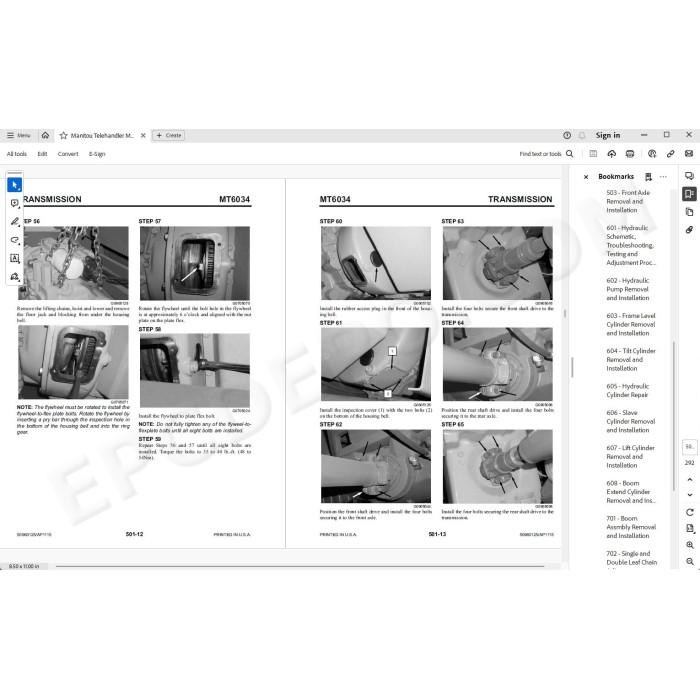The height and width of the screenshot is (700, 700).
Task: Open bookmark 608 - Boom Extend Cylinder
Action: [x=630, y=492]
